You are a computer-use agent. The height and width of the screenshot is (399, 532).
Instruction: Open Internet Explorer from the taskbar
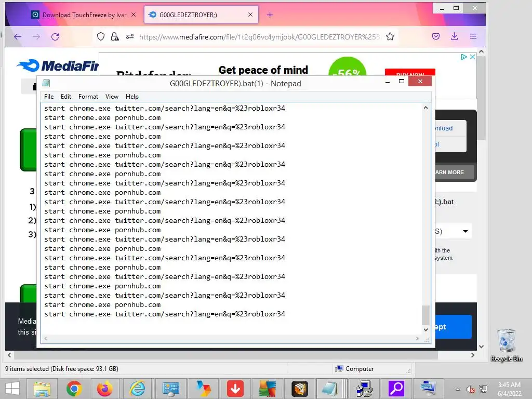(x=137, y=389)
